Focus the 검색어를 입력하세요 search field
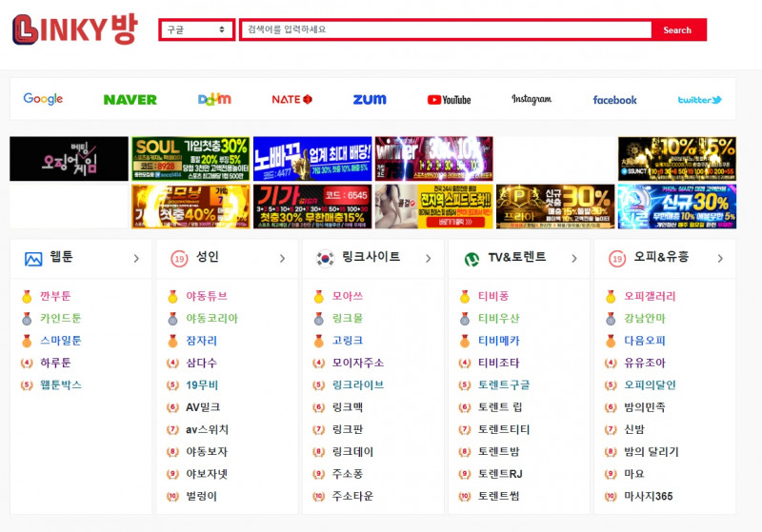 (x=445, y=30)
